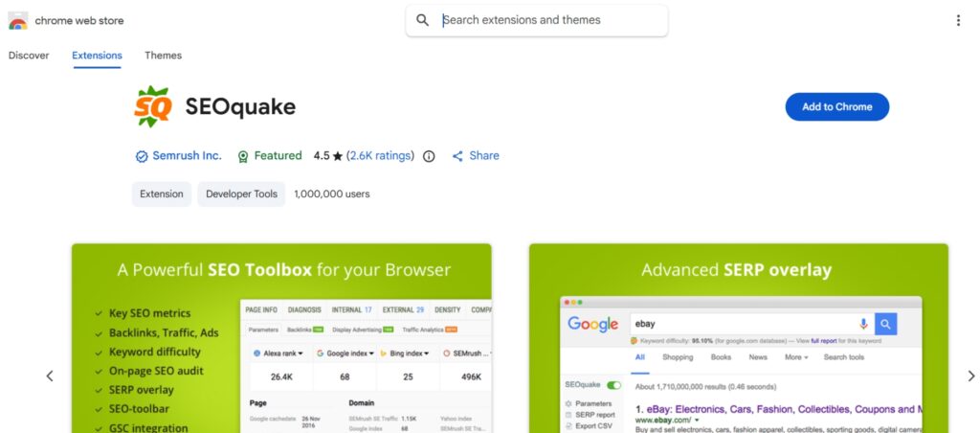Open Google index dropdown in screenshot
The height and width of the screenshot is (433, 980).
[345, 353]
